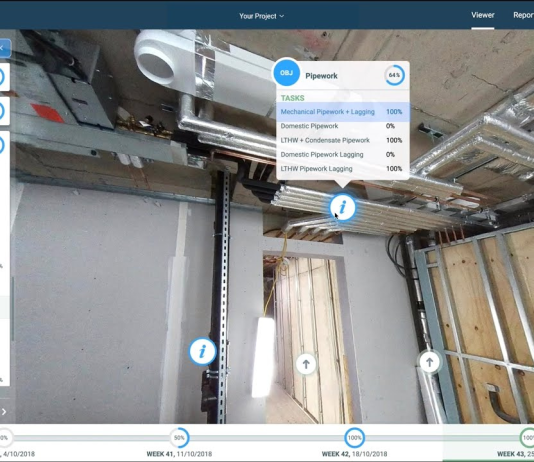This screenshot has width=534, height=462.
Task: Click the TASKS heading in the popup
Action: click(x=292, y=98)
